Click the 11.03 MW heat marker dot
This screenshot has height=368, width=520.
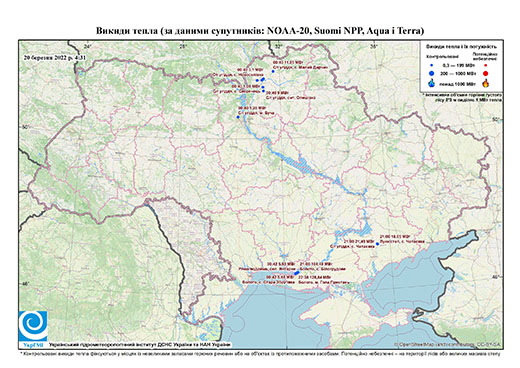pos(273,71)
